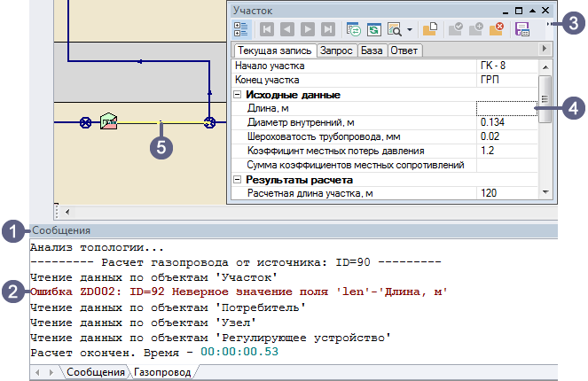Screen dimensions: 588x381
Task: Collapse the 'Результаты расчета' group
Action: (x=238, y=180)
